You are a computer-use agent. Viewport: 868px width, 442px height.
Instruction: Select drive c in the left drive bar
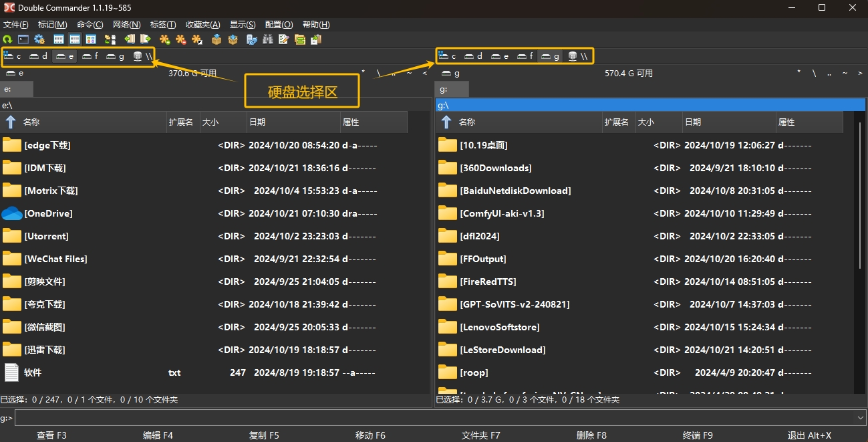point(13,56)
